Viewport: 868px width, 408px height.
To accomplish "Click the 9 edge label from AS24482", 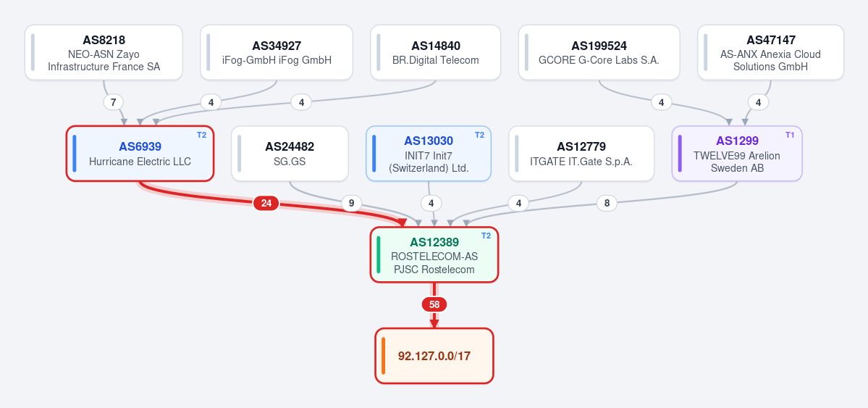I will click(351, 204).
